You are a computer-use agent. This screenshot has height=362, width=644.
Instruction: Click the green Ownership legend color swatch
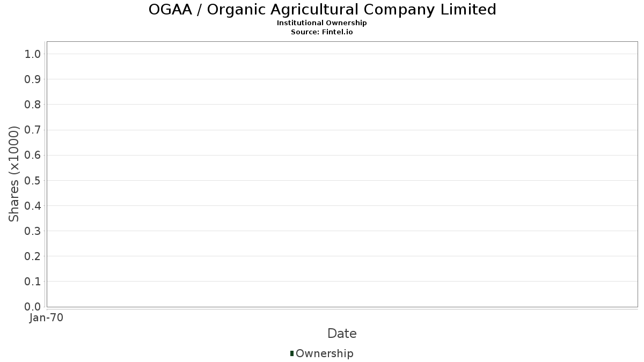[x=292, y=353]
